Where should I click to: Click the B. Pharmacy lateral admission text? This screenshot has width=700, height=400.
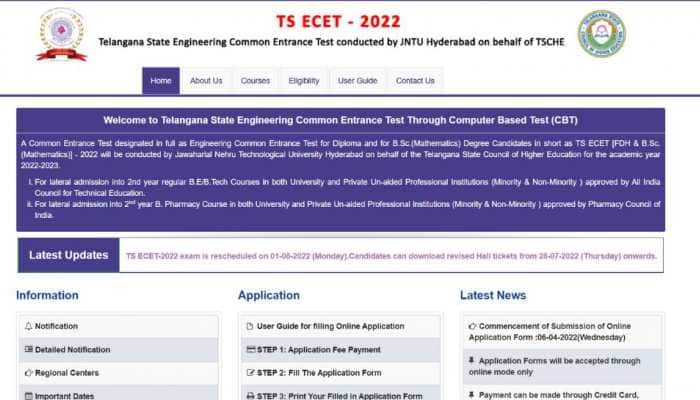pos(347,209)
